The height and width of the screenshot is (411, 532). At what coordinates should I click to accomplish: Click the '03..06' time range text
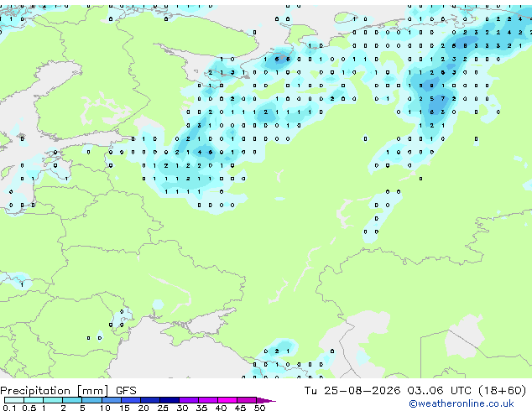tap(425, 391)
